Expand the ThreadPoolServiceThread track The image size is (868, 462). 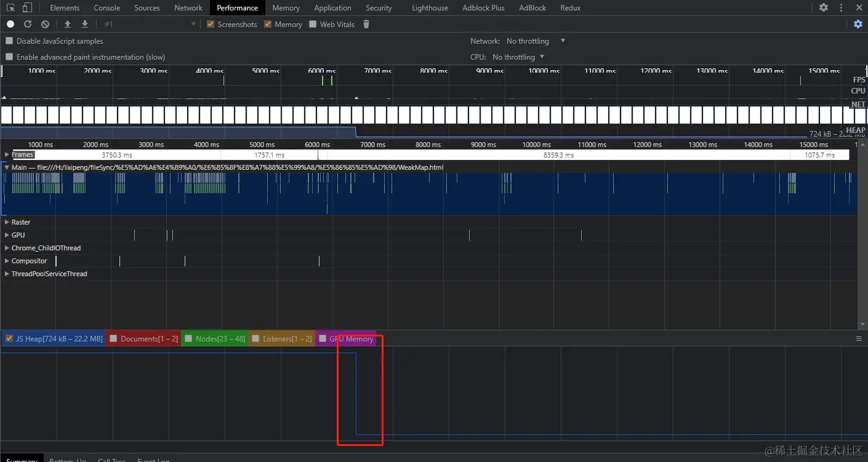tap(7, 274)
